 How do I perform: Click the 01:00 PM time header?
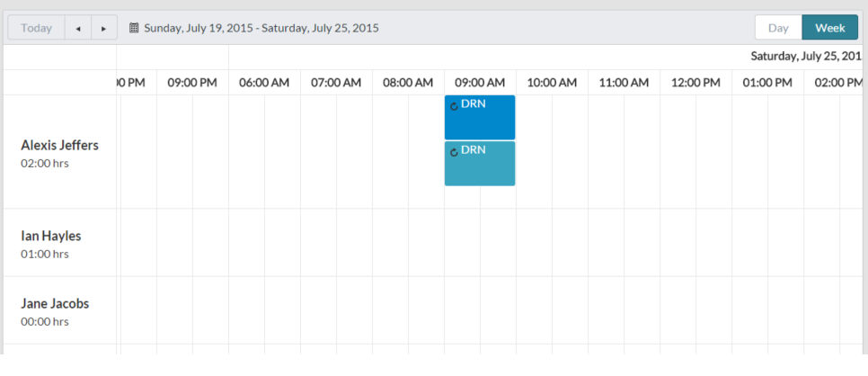pos(767,83)
